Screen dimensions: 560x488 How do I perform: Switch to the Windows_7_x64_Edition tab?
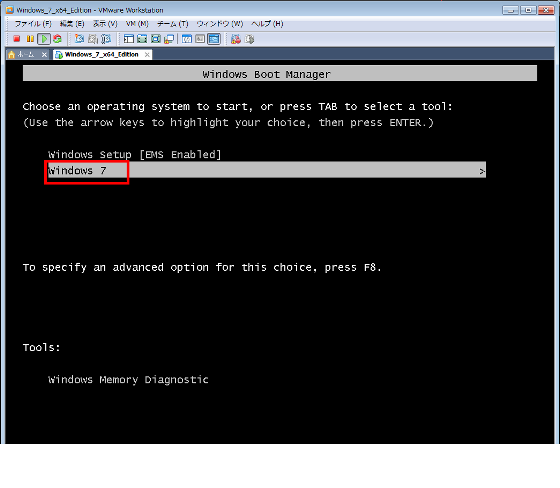pos(101,54)
